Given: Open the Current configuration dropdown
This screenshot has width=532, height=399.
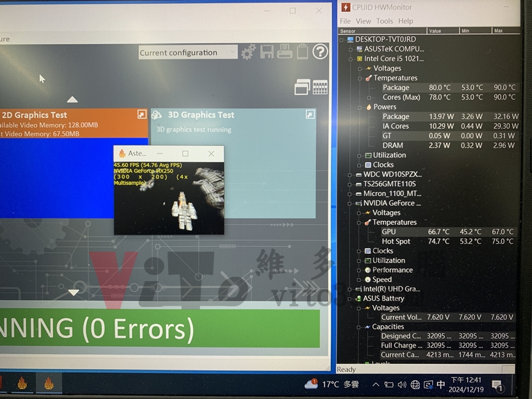Looking at the screenshot, I should tap(188, 53).
